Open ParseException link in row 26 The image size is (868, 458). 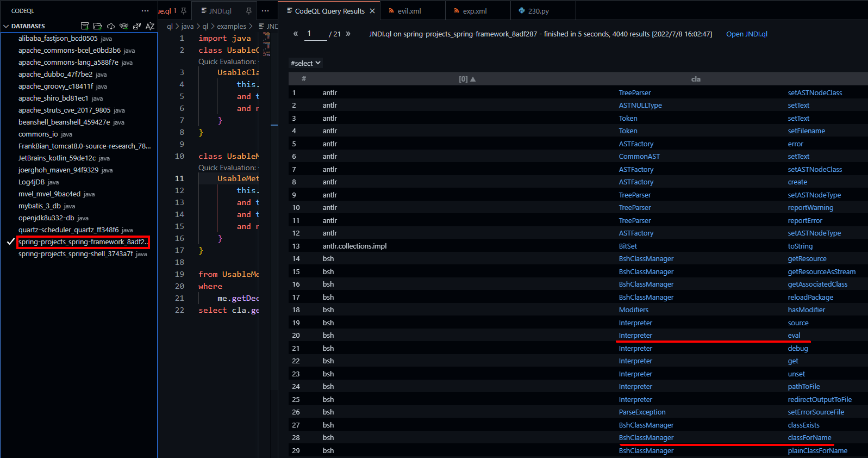[642, 412]
